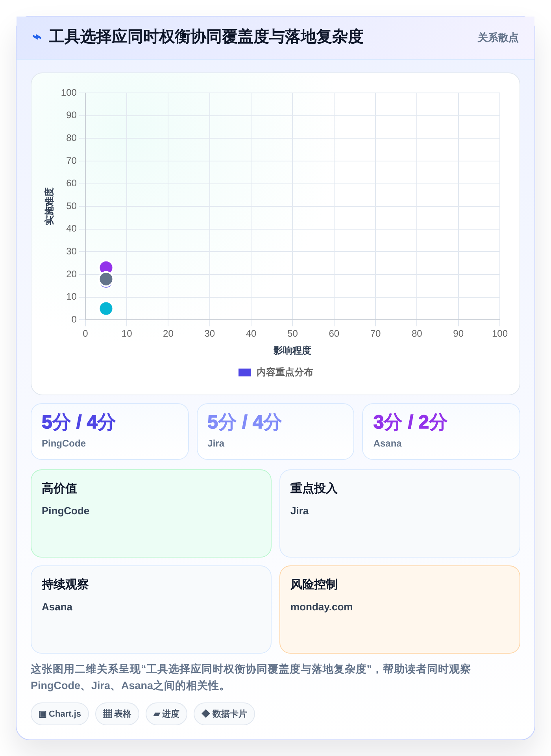Open the Jira 5分 / 4分 score card

coord(275,432)
